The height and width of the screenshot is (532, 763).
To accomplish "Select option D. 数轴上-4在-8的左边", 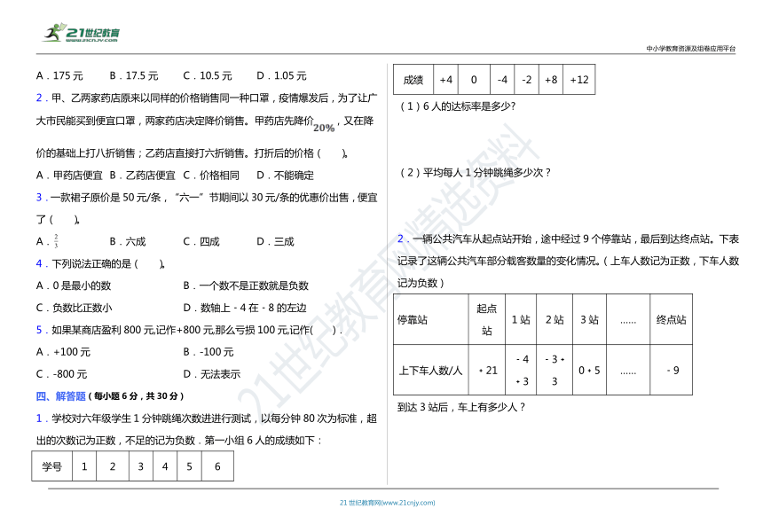I will point(245,308).
